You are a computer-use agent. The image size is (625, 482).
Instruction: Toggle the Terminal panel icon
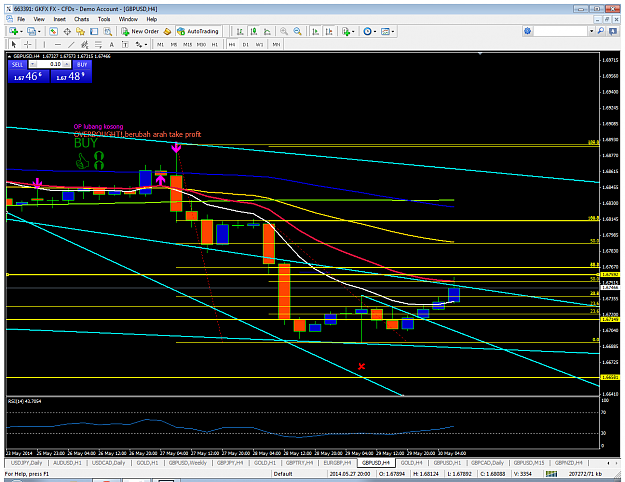coord(94,31)
